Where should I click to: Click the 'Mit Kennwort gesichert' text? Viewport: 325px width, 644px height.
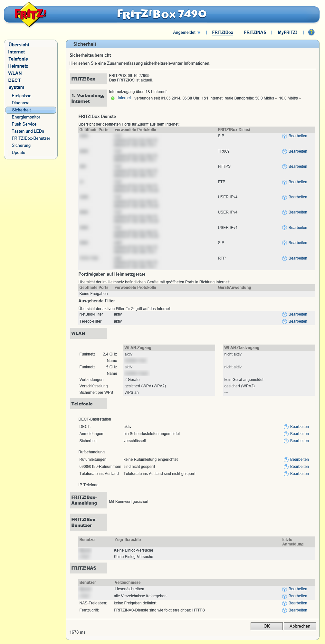pos(129,502)
